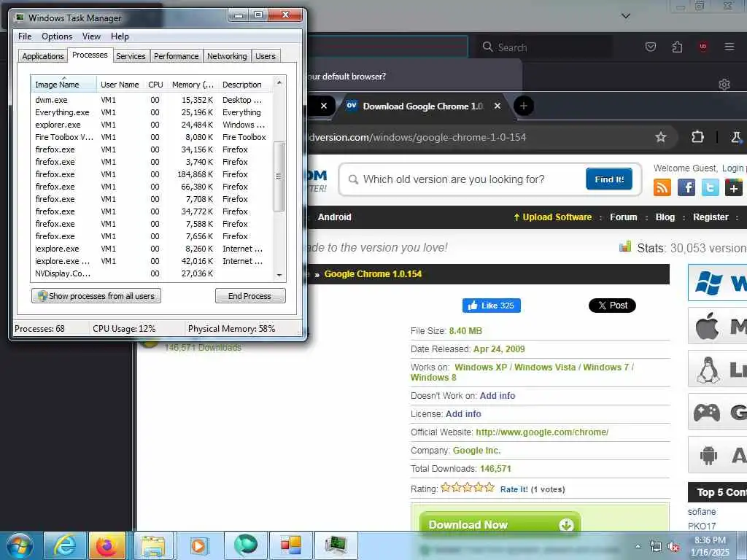The height and width of the screenshot is (560, 747).
Task: Click the green globe browser taskbar icon
Action: click(x=245, y=545)
